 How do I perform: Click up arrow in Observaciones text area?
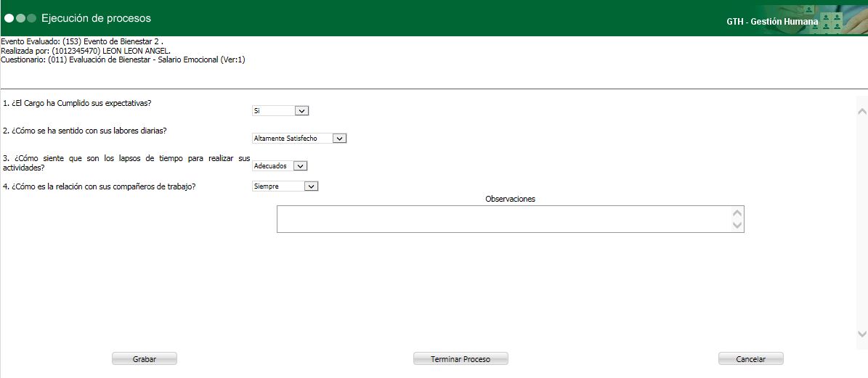(x=737, y=213)
